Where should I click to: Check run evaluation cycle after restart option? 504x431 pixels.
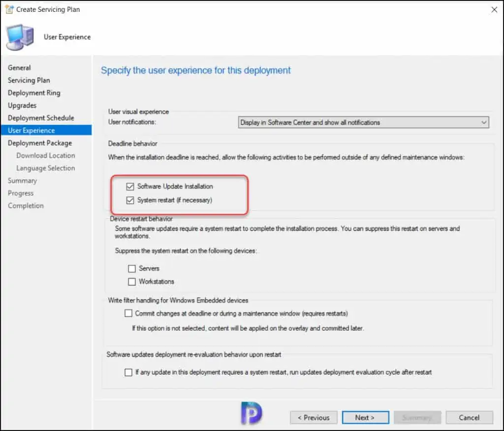(128, 372)
